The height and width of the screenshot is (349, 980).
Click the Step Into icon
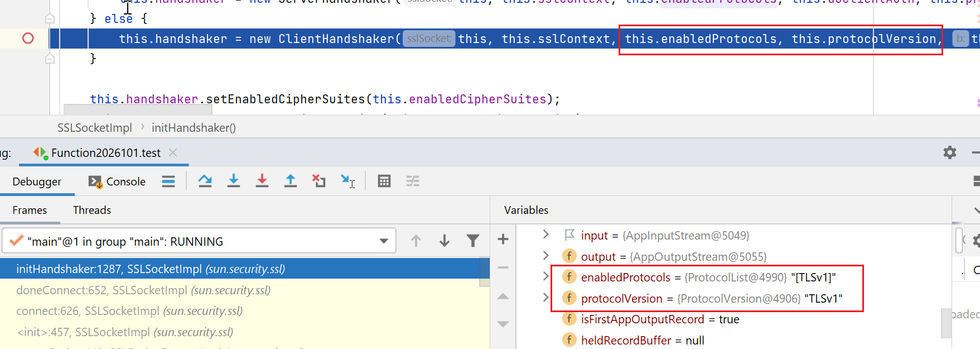click(234, 181)
